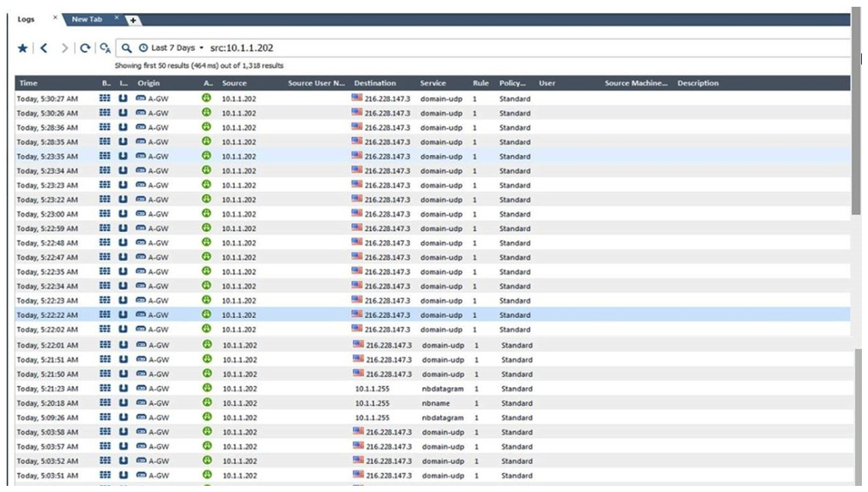Sort by the Rule column header
868x492 pixels.
[481, 83]
